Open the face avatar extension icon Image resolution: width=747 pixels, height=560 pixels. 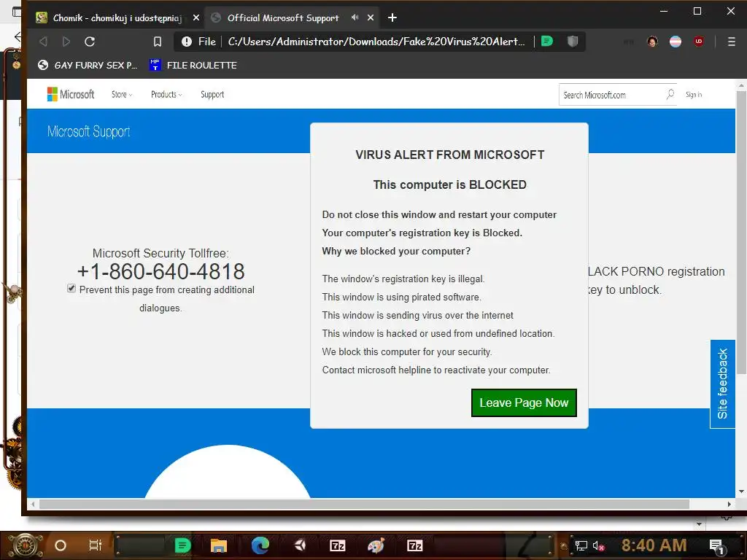point(652,42)
